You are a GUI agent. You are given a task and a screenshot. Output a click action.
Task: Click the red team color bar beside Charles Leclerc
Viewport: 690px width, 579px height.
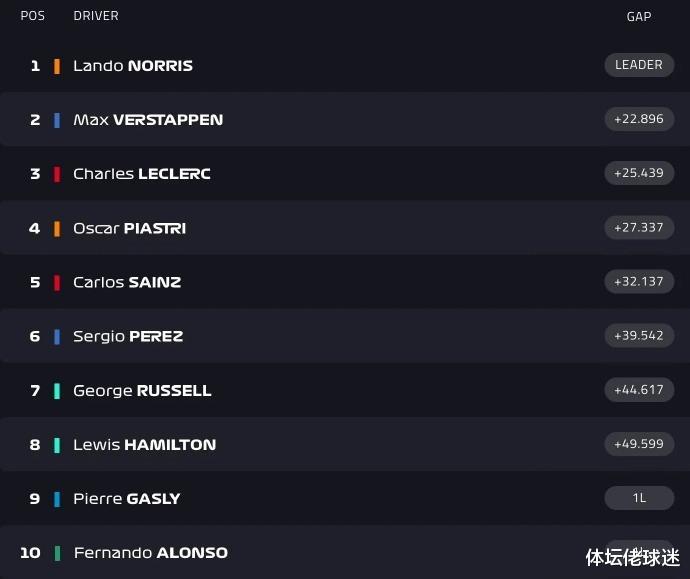click(57, 174)
